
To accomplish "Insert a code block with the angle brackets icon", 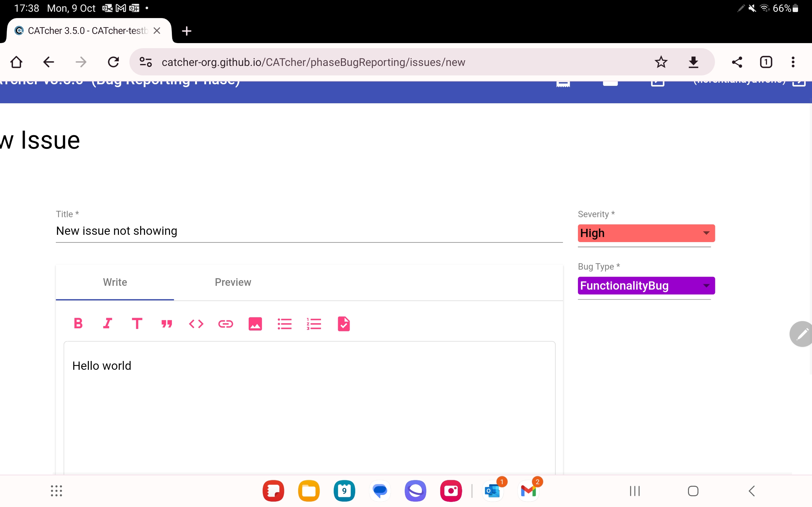I will click(x=196, y=324).
